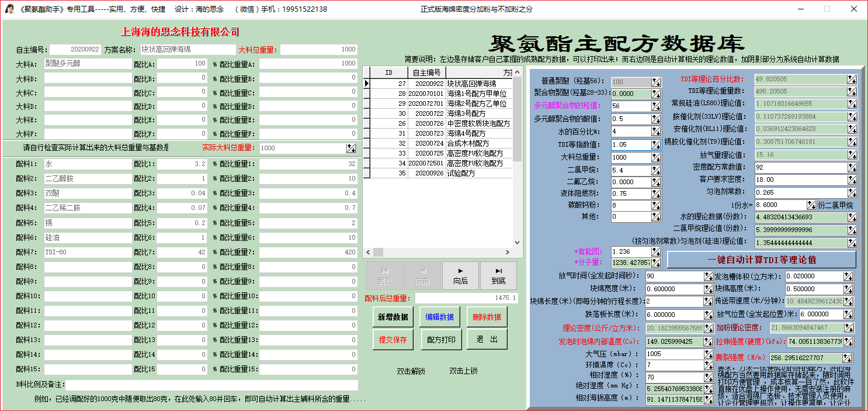Click the 配比2 field for 二乙醇胺
868x411 pixels.
182,179
